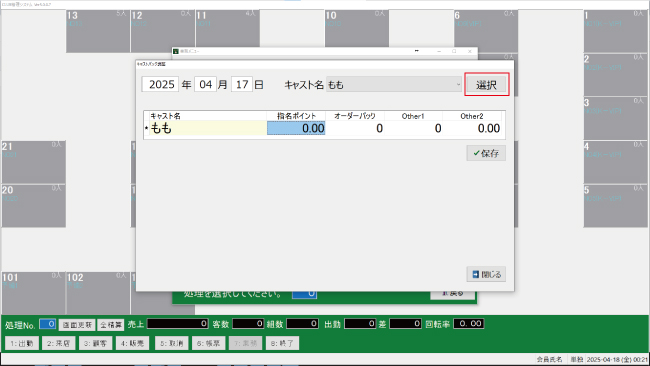Click the 2:来店 function button
Screen dimensions: 650x366
pos(58,343)
